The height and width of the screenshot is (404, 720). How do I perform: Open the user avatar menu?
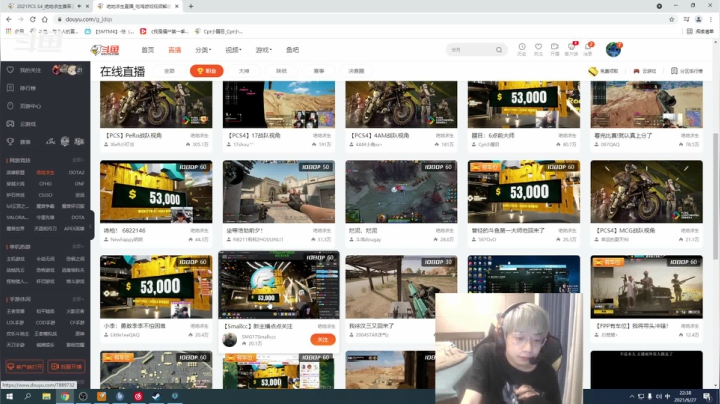pyautogui.click(x=613, y=50)
